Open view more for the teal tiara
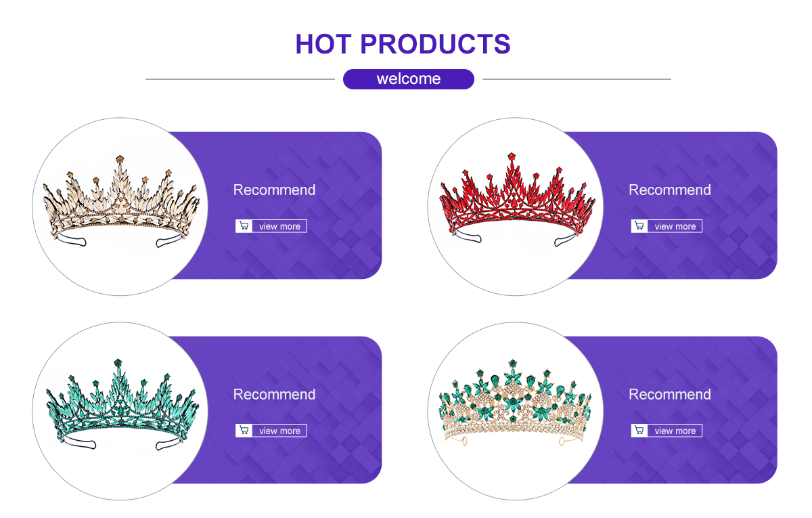 (x=279, y=431)
